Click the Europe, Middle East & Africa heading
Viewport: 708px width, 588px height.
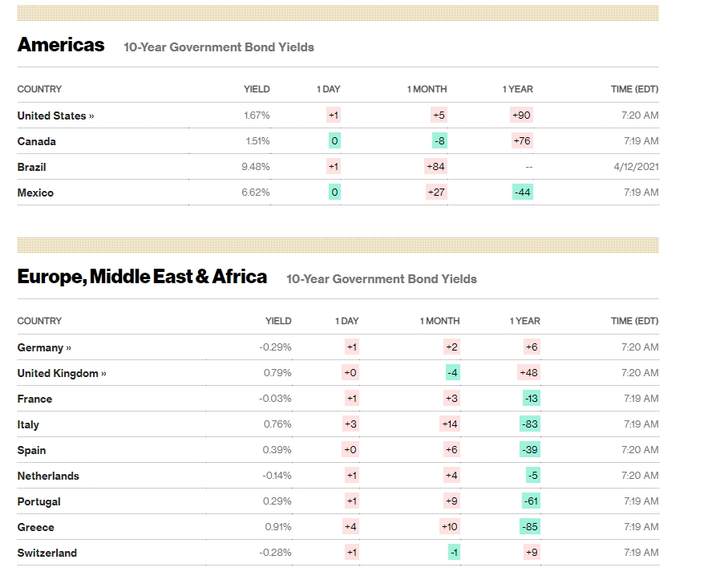click(142, 277)
